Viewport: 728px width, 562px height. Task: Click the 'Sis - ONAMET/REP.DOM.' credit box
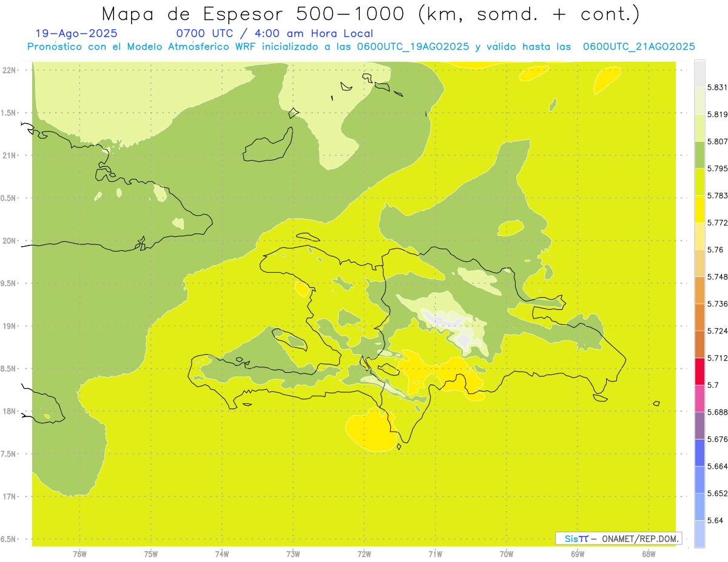tap(619, 538)
